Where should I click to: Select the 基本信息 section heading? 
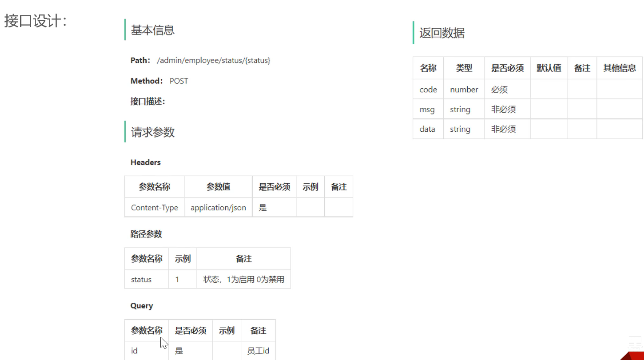pos(153,30)
